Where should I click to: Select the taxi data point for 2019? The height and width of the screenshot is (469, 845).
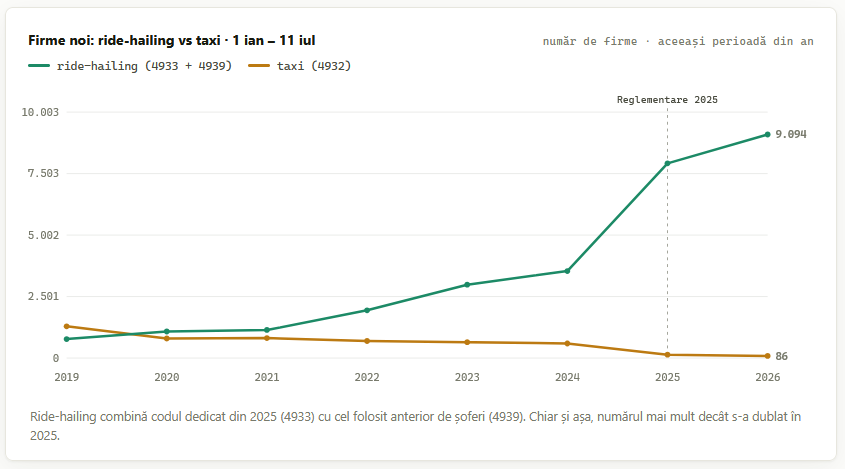click(67, 326)
